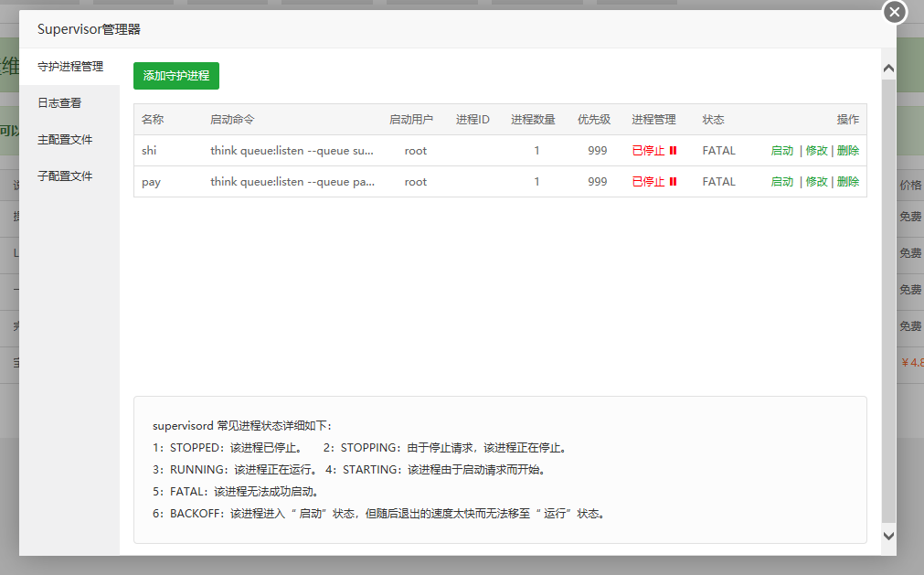Click the pay command 'think queue:listen --queue pa...'
Image resolution: width=924 pixels, height=575 pixels.
[x=292, y=182]
